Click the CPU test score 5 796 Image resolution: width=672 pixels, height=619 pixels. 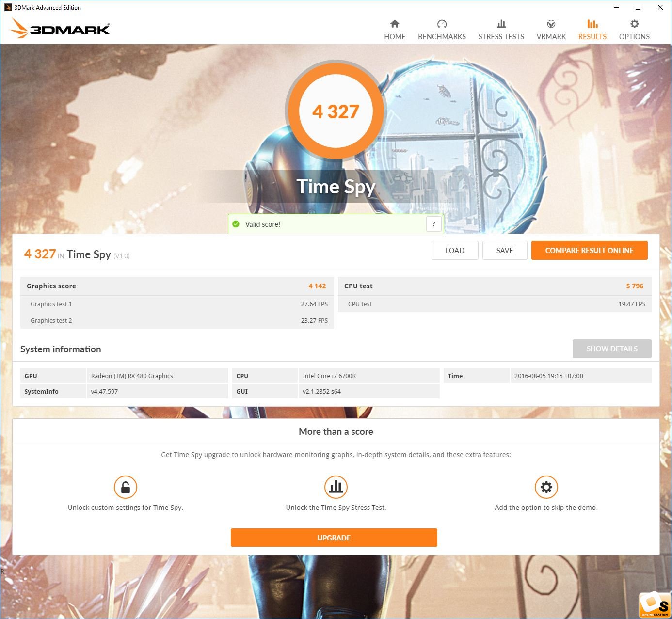coord(635,286)
